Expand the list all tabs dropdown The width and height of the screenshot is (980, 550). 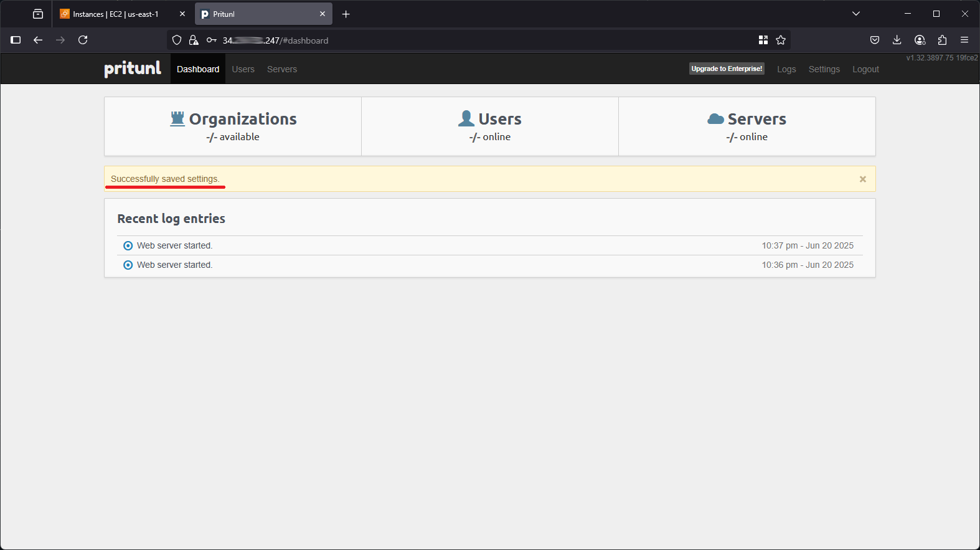(856, 14)
